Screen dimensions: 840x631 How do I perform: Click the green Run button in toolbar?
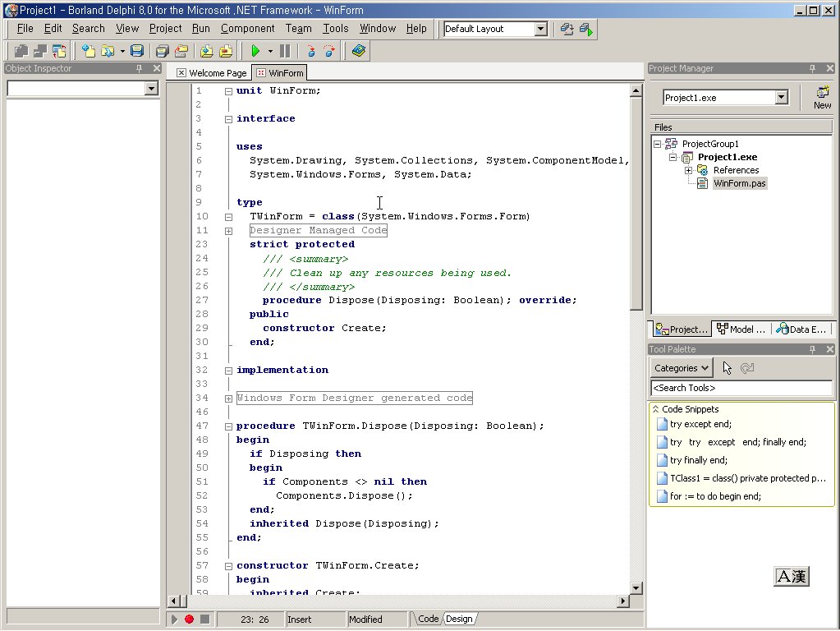click(x=255, y=51)
